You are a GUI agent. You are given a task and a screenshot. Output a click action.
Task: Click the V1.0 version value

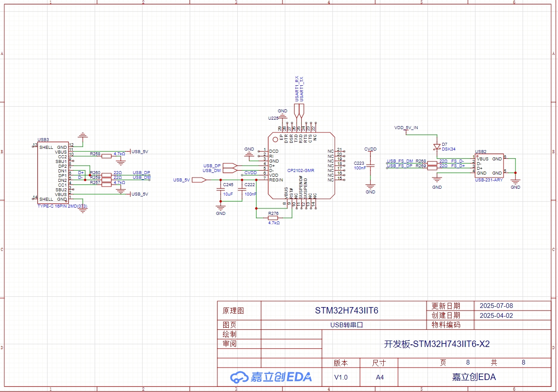pyautogui.click(x=341, y=377)
